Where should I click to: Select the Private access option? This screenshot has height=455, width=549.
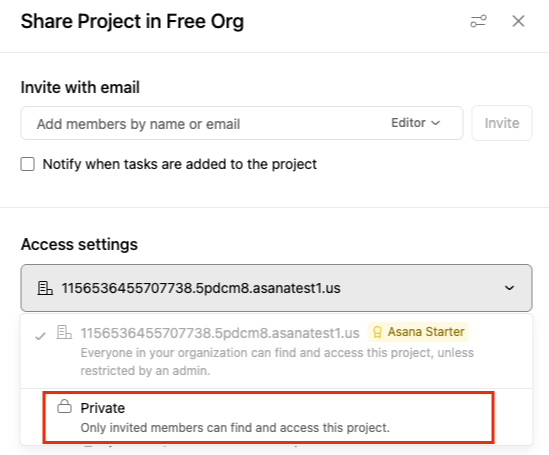pos(268,418)
